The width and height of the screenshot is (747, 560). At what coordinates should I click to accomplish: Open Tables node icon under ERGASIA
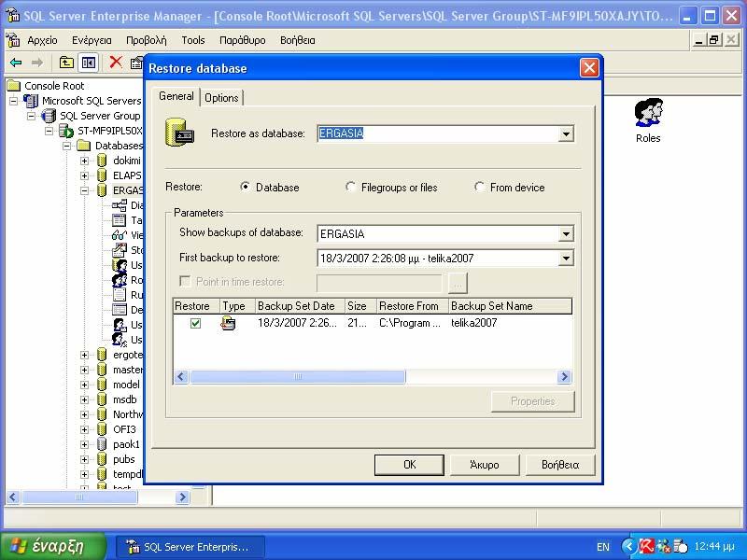[x=120, y=220]
